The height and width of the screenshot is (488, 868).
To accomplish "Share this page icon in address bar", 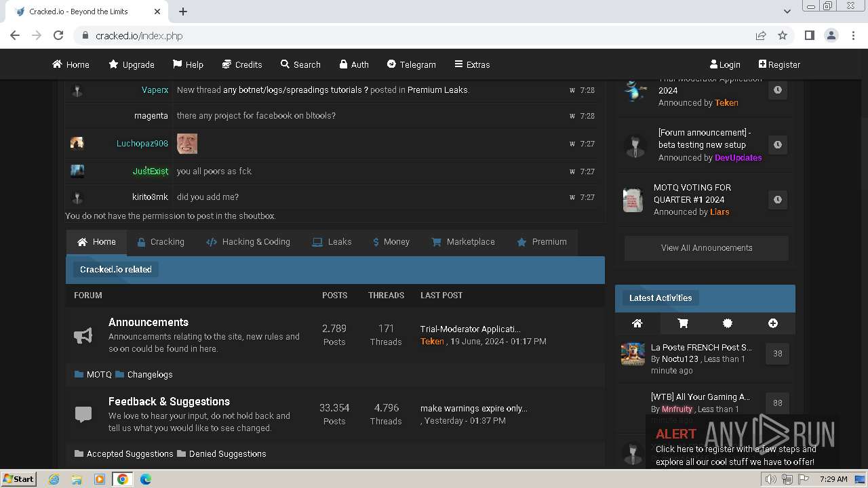I will tap(761, 35).
